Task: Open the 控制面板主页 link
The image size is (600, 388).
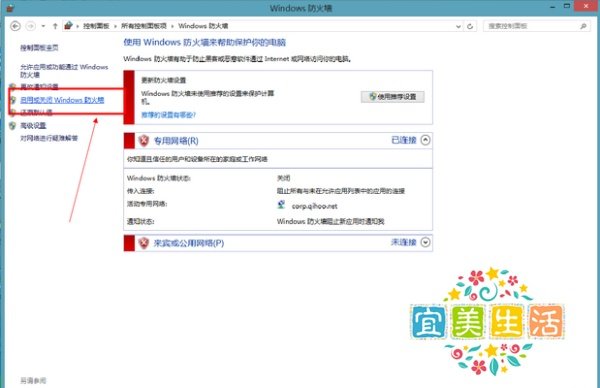Action: (x=39, y=48)
